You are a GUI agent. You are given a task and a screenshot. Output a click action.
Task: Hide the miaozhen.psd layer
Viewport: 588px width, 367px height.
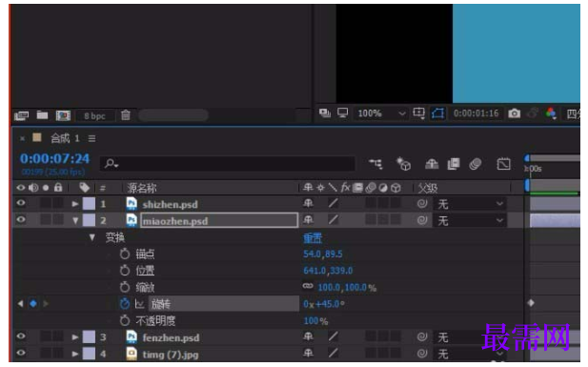click(21, 219)
